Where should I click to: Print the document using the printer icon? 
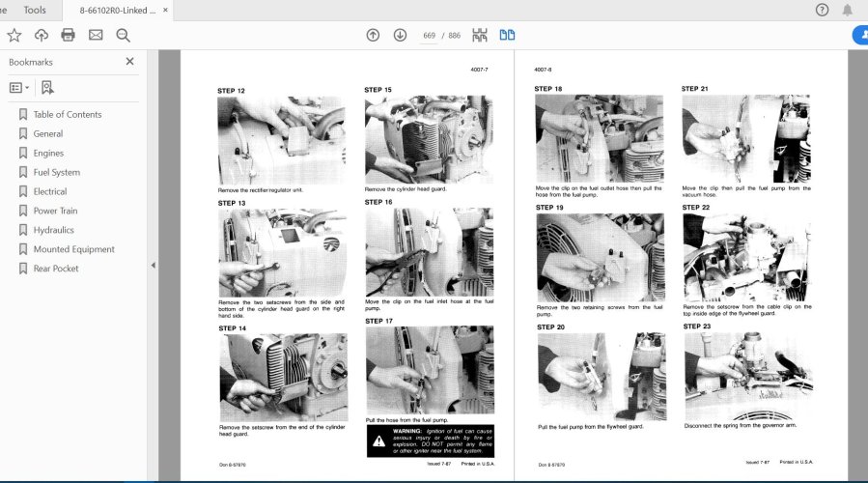[68, 35]
